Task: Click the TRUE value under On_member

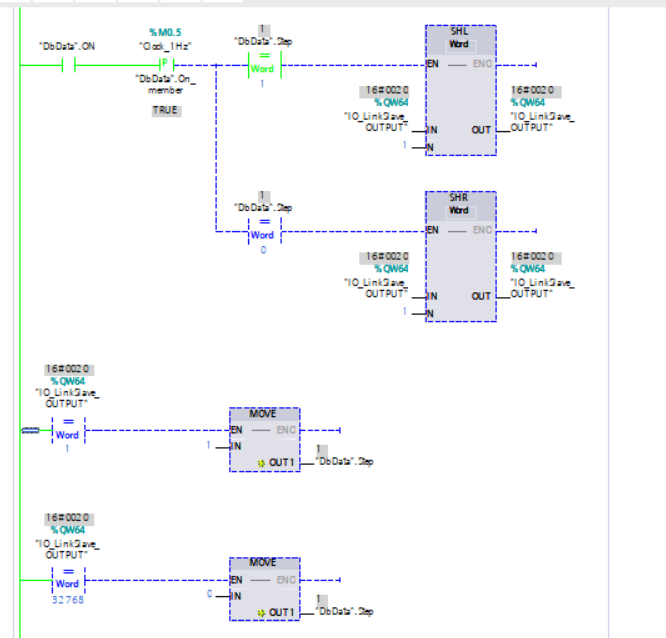Action: (x=166, y=110)
